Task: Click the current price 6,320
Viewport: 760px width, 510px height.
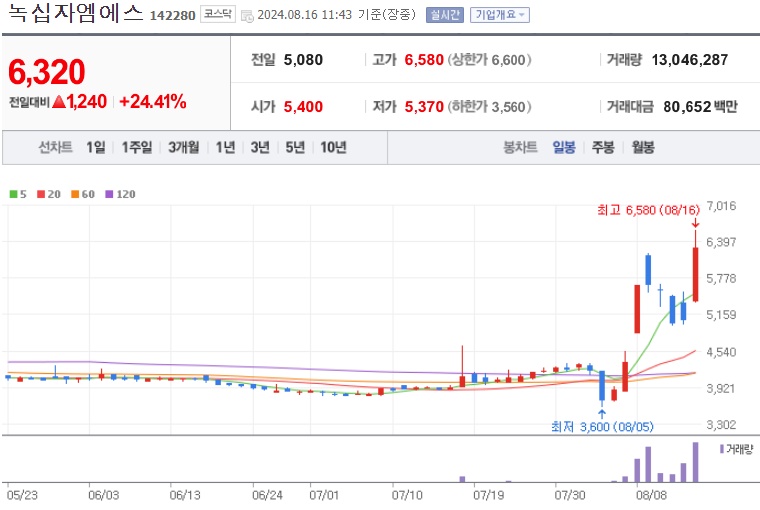Action: pyautogui.click(x=47, y=72)
